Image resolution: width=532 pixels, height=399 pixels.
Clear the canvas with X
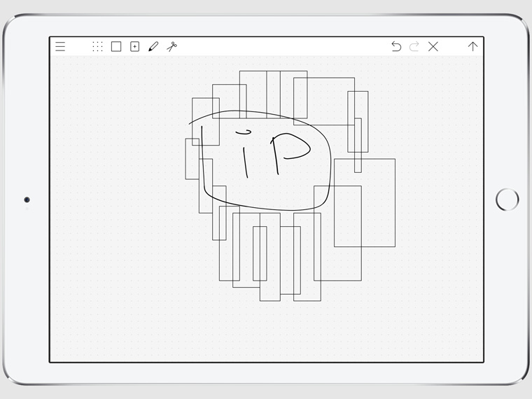click(433, 46)
